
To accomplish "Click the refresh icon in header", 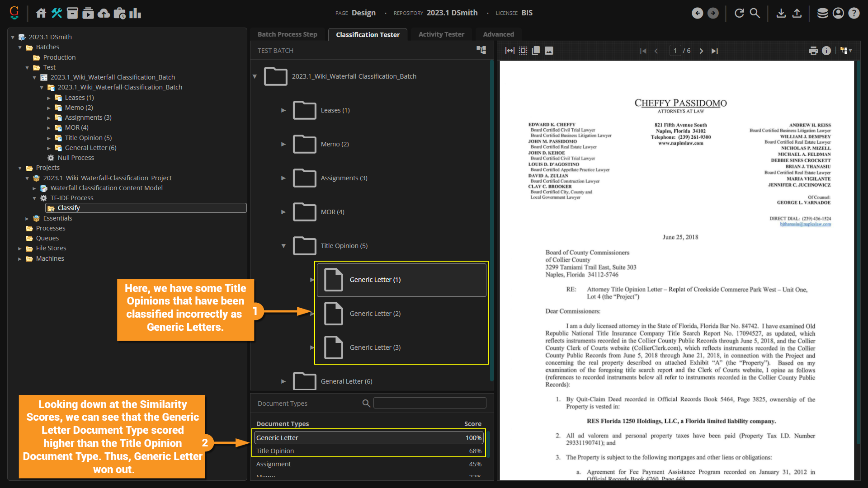I will [x=739, y=13].
